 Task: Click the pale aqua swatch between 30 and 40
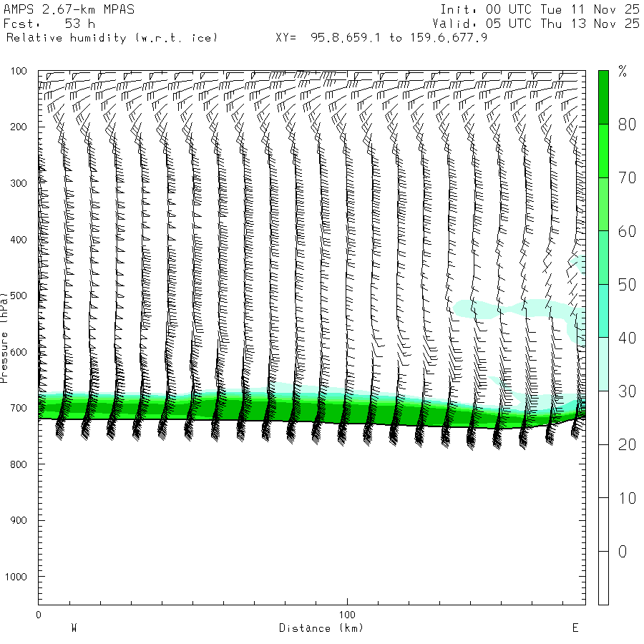point(603,364)
